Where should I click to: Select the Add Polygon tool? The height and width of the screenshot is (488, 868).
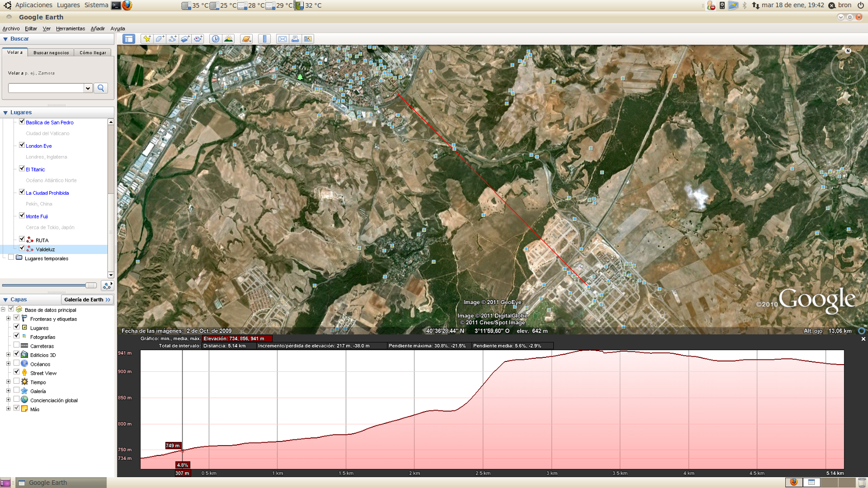[x=160, y=39]
